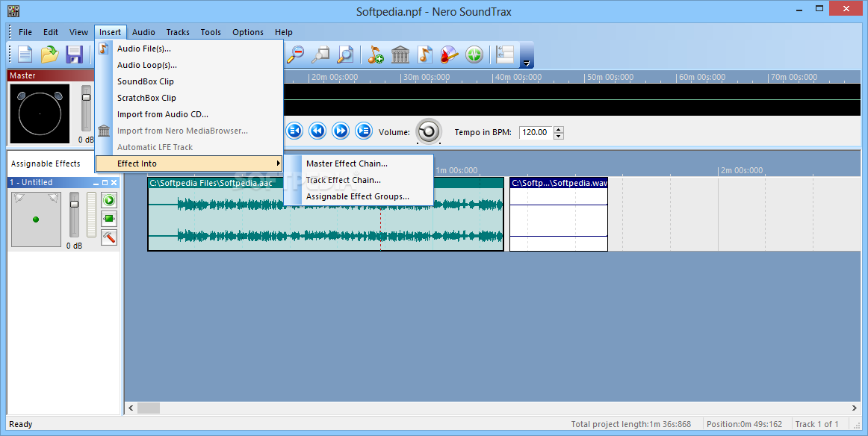Select Master Effect Chain... submenu item
The image size is (868, 436).
pyautogui.click(x=359, y=163)
